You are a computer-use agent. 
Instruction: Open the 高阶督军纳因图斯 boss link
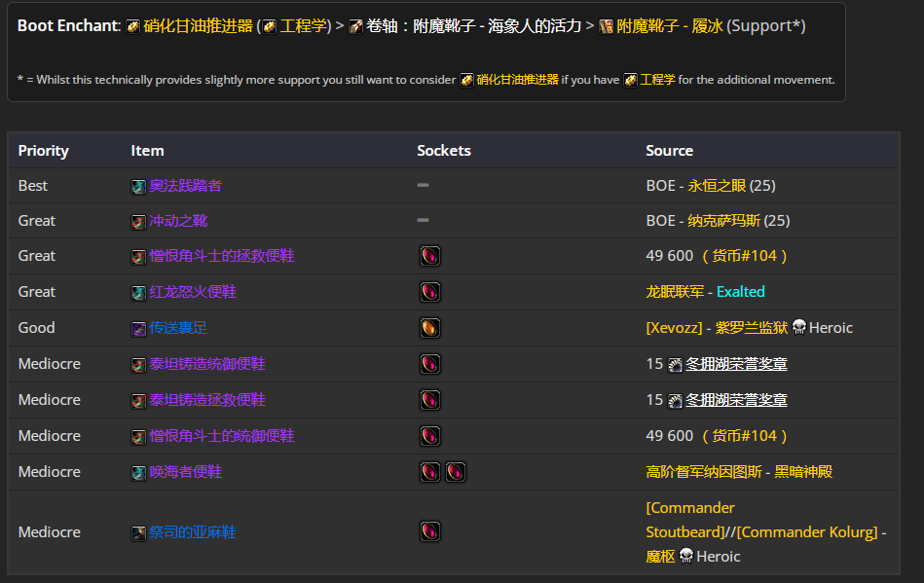704,472
